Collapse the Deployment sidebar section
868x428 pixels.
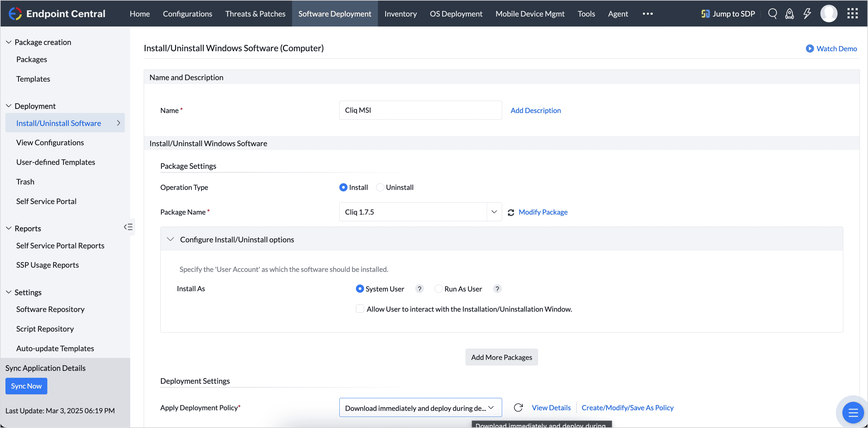click(9, 106)
